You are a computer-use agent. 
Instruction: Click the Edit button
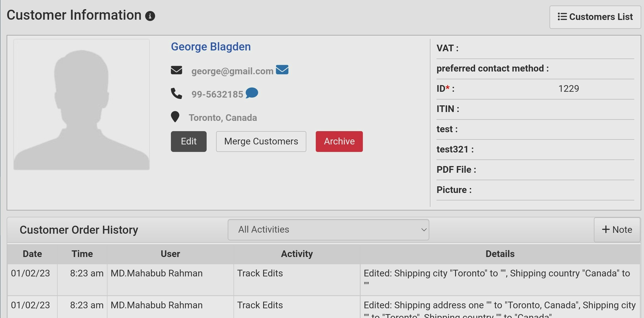tap(188, 141)
